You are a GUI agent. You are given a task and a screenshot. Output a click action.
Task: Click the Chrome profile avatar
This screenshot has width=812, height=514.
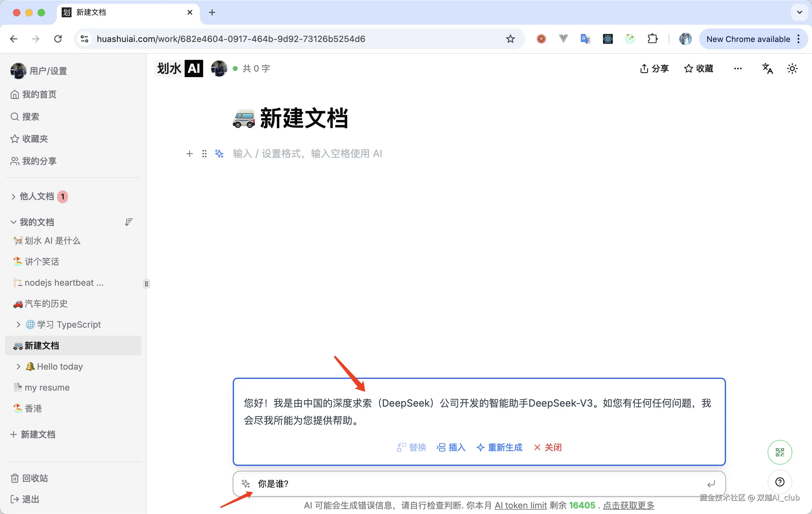coord(685,39)
